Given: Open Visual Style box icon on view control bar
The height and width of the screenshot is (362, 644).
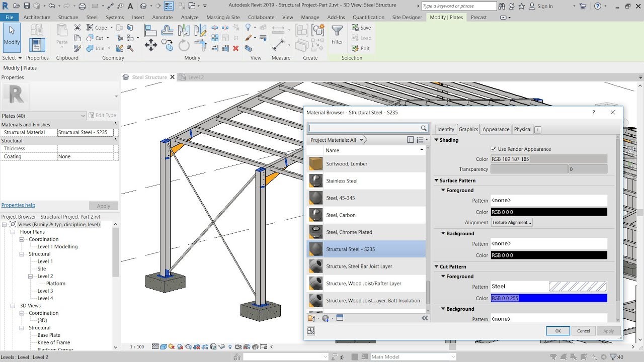Looking at the screenshot, I should (x=164, y=346).
